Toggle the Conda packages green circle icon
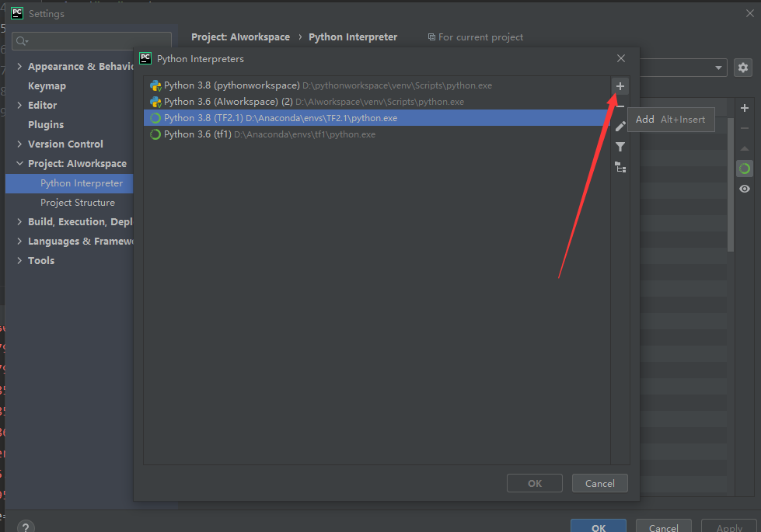The image size is (761, 532). (745, 169)
